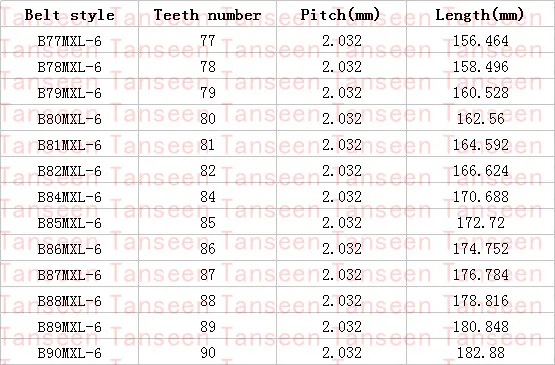Select the B80MXL-6 cell
555x365 pixels.
point(69,119)
